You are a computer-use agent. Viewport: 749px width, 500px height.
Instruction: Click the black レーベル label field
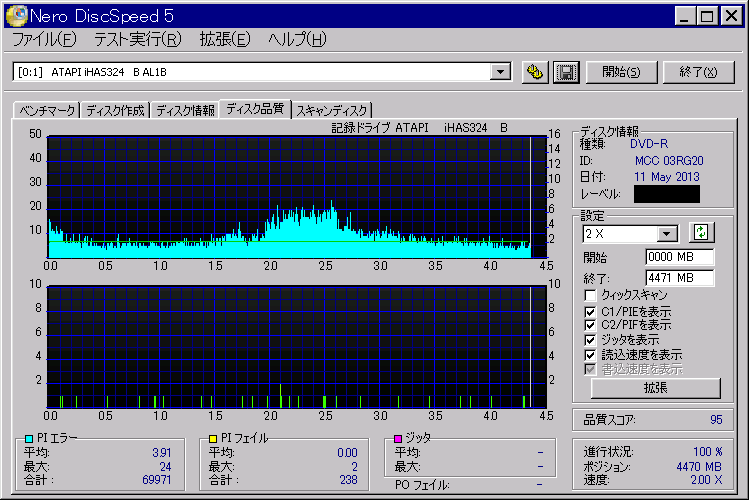(x=666, y=194)
